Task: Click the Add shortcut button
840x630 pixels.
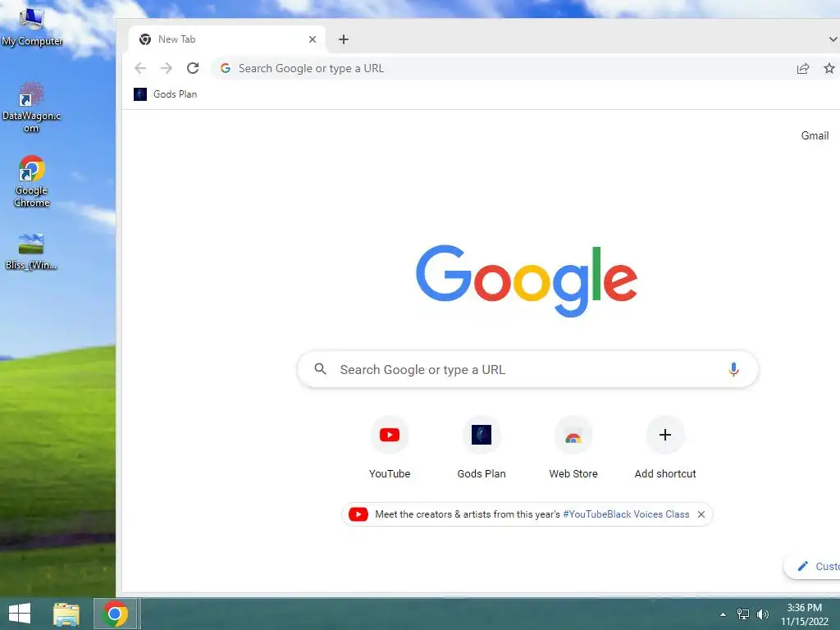Action: (x=664, y=448)
